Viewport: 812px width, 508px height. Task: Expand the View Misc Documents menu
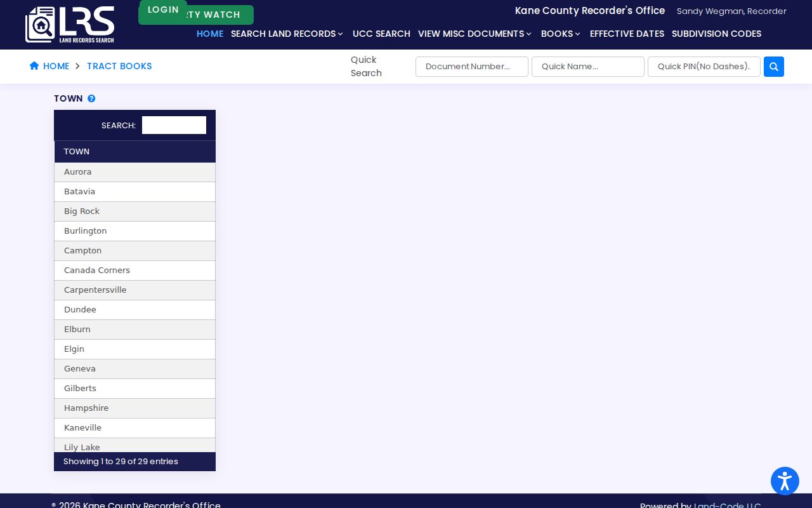tap(475, 34)
